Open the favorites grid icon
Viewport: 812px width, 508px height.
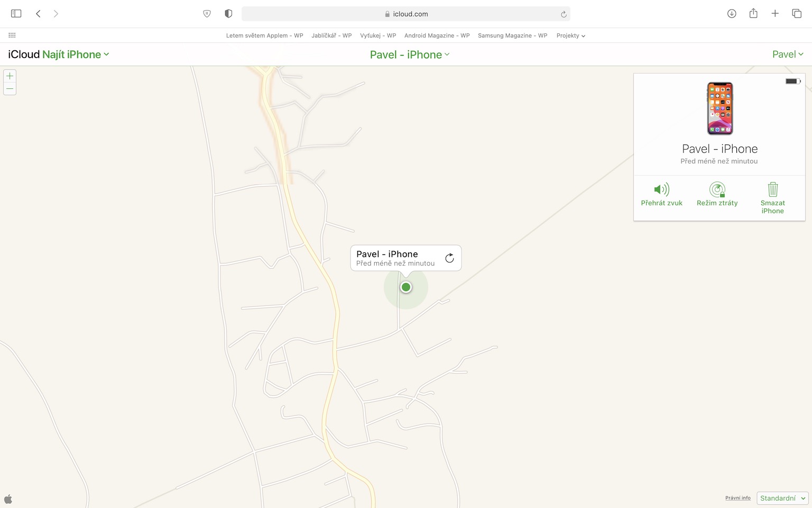click(12, 35)
